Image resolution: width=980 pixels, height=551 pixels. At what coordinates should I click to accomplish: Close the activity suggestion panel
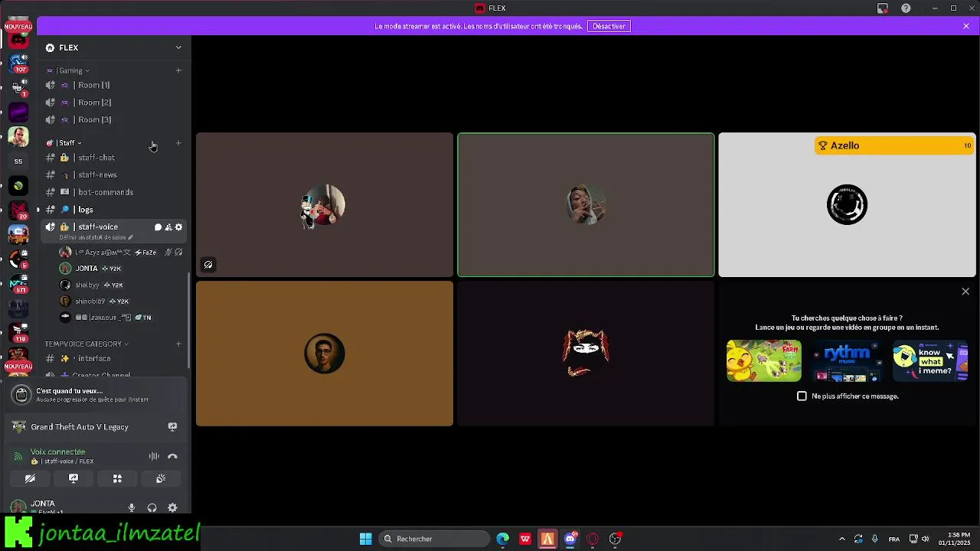[965, 292]
